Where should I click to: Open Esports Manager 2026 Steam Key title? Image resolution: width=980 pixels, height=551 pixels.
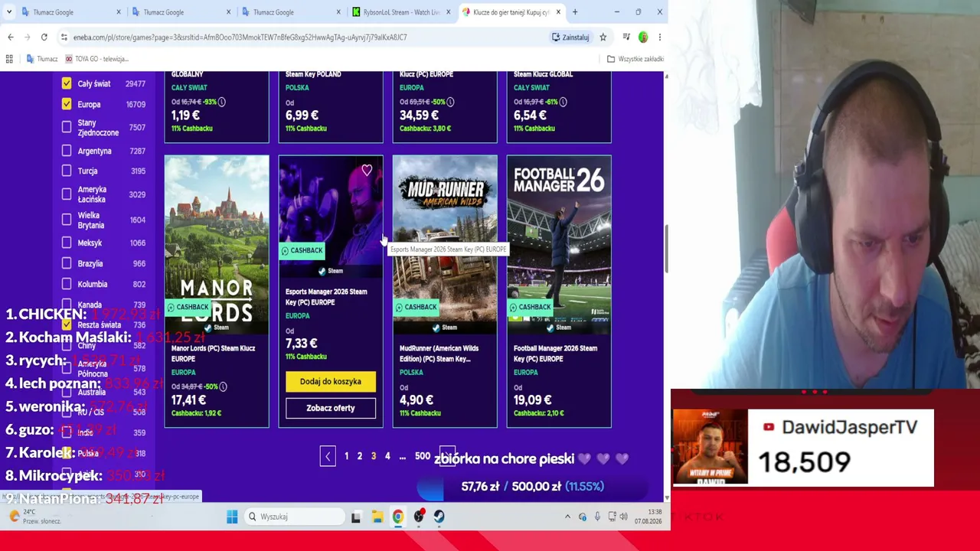click(326, 297)
